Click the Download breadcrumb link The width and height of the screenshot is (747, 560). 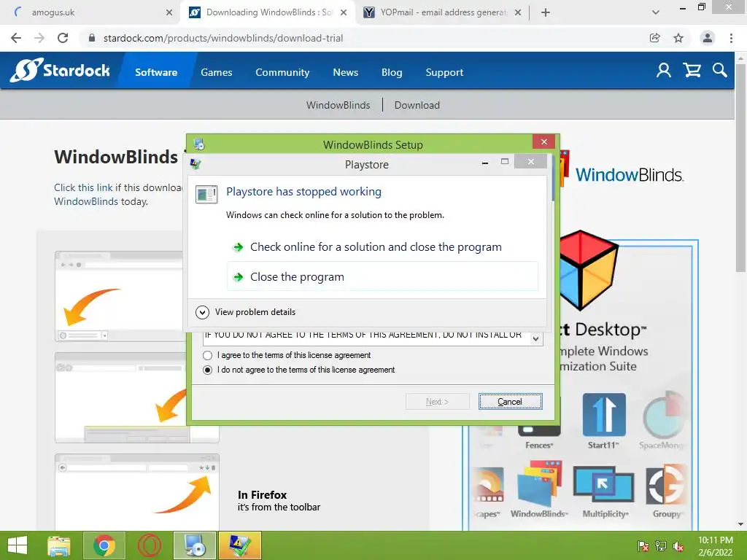click(417, 105)
